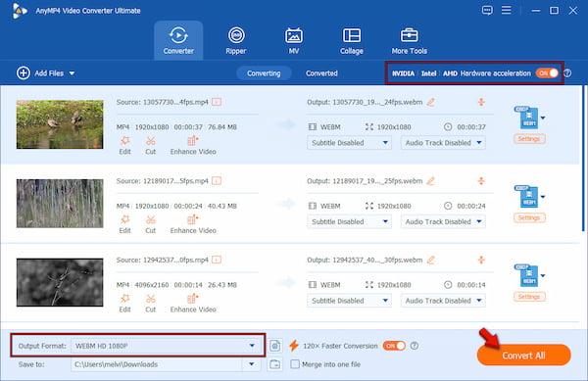588x381 pixels.
Task: Click Cut for the 12942537 video
Action: click(150, 304)
